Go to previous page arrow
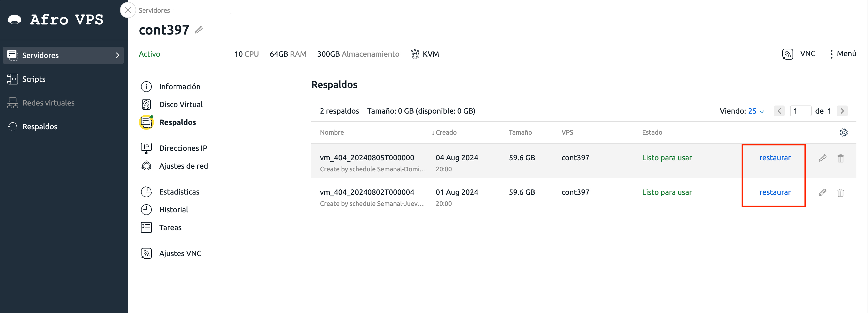Image resolution: width=868 pixels, height=313 pixels. point(779,111)
